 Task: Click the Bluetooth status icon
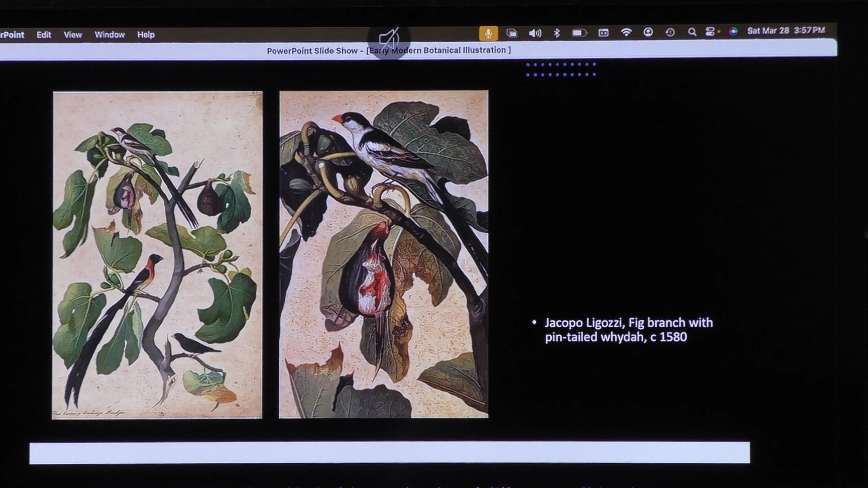[557, 33]
